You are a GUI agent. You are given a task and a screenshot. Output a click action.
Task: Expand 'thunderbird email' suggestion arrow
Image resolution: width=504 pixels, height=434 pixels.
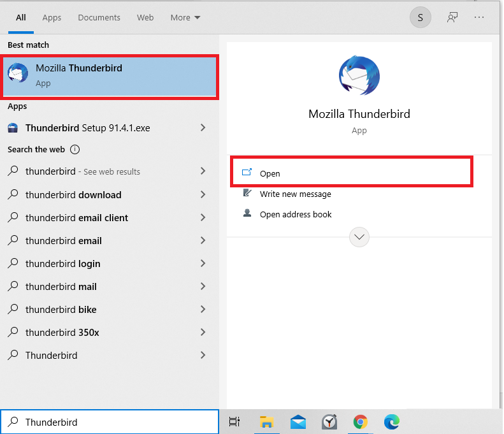203,240
